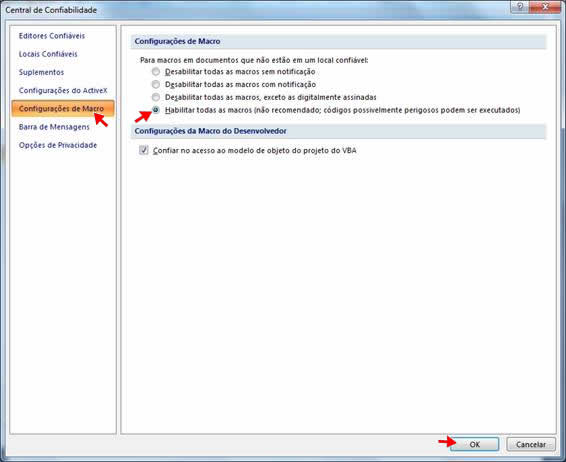
Task: Go to Suplementos settings
Action: point(41,72)
